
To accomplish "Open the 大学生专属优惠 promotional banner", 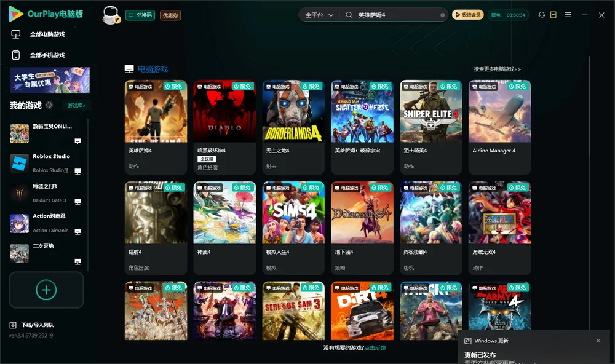I will click(50, 80).
